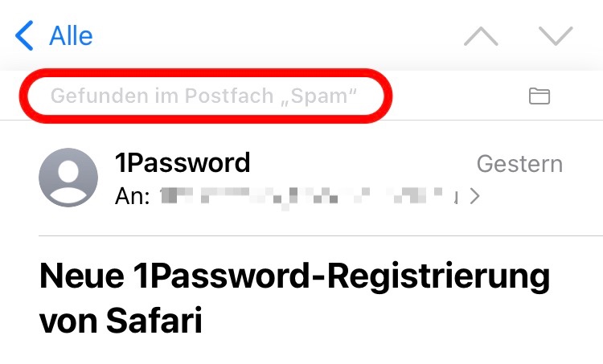The image size is (603, 364).
Task: Select the subject "Neue 1Password-Registrierung"
Action: pos(294,277)
